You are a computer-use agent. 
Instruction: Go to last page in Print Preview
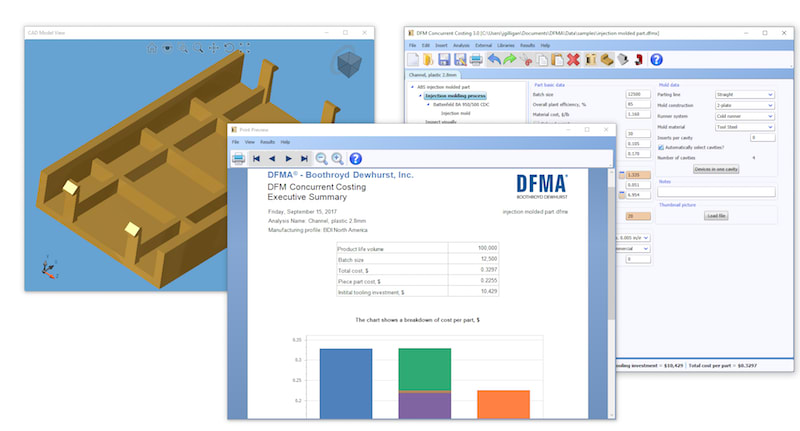304,159
